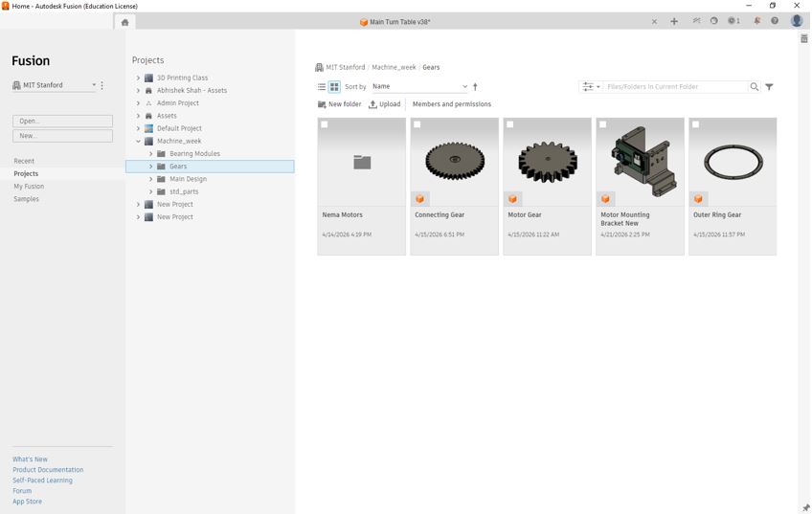Click the MIT Stanford hub icon in breadcrumb

pos(319,67)
